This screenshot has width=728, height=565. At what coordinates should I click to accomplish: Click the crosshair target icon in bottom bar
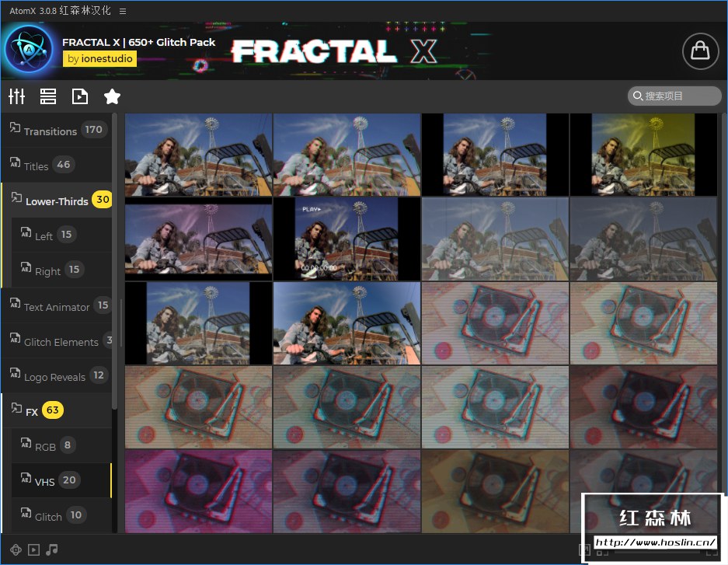click(16, 549)
